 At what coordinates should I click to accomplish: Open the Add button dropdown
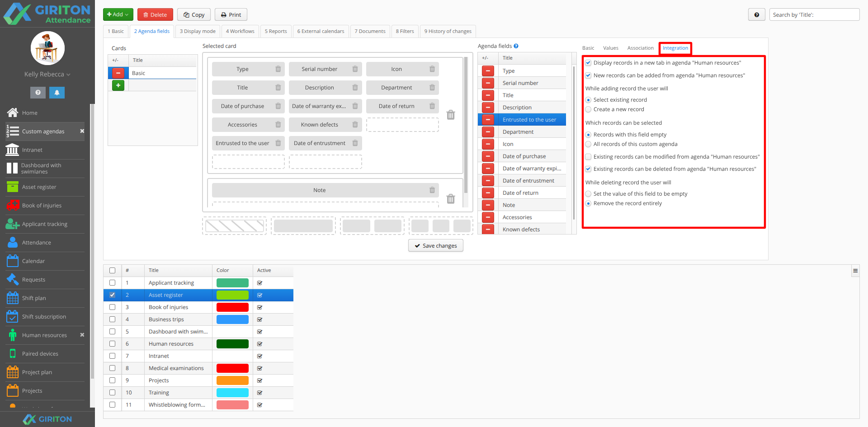pos(118,14)
